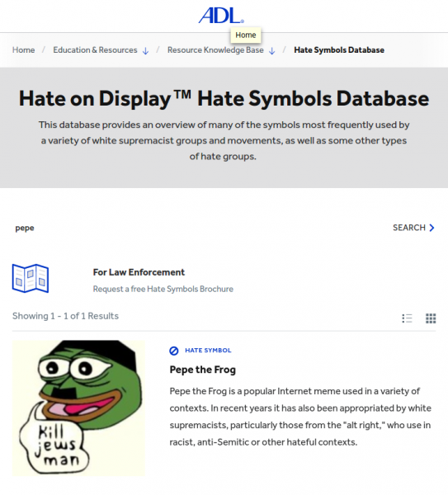Viewport: 448px width, 495px height.
Task: Open the Pepe the Frog result thumbnail
Action: (78, 408)
